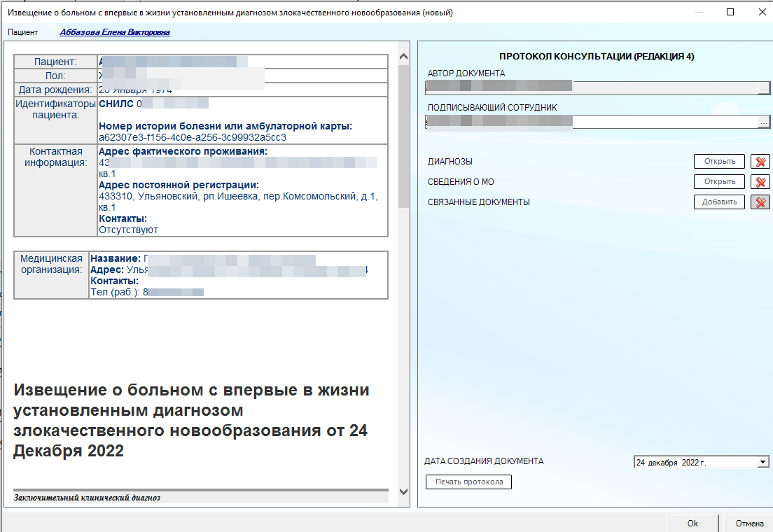
Task: Click red X beside Связанные документы
Action: [x=760, y=202]
